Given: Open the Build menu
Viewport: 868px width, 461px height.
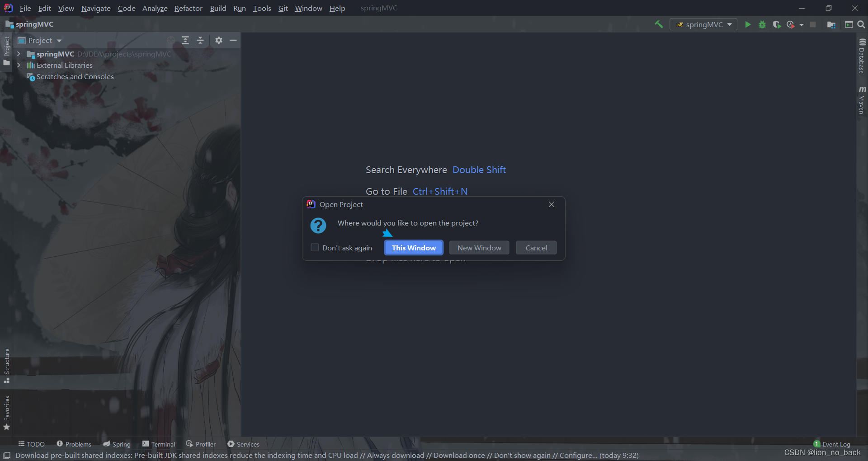Looking at the screenshot, I should (218, 8).
